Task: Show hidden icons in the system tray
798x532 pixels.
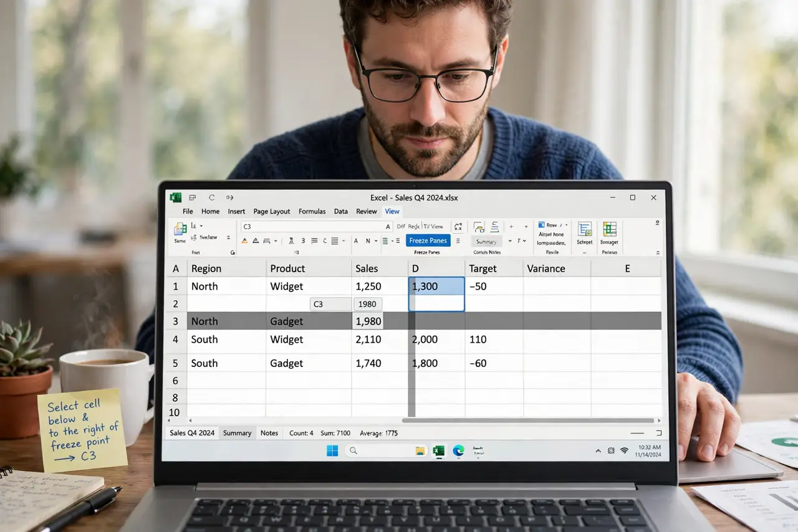Action: tap(598, 450)
